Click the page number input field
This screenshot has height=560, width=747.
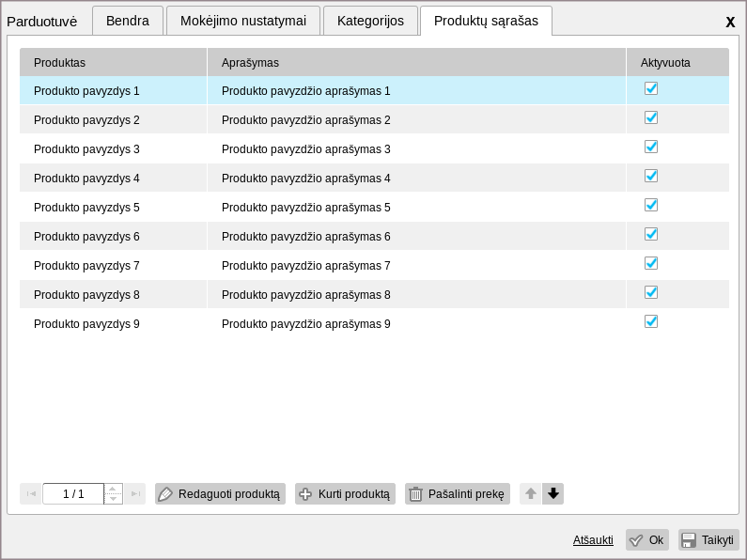coord(73,494)
